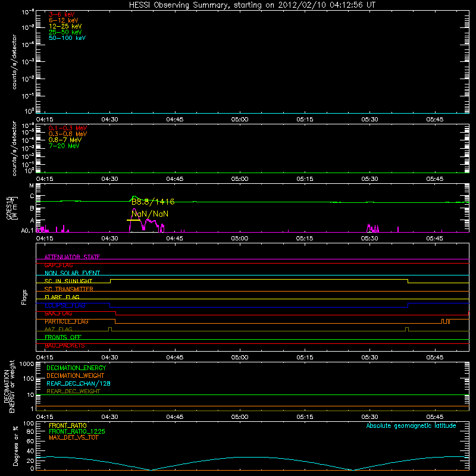Screen dimensions: 476x476
Task: Select the 1000 tick label on decimation axis
Action: click(x=27, y=364)
